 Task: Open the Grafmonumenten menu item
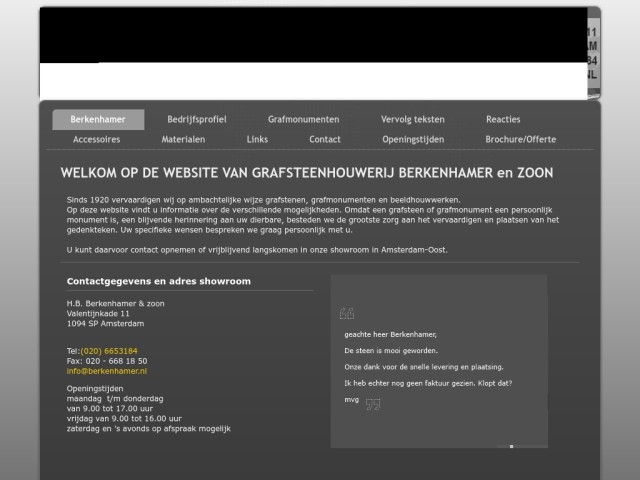pos(303,119)
